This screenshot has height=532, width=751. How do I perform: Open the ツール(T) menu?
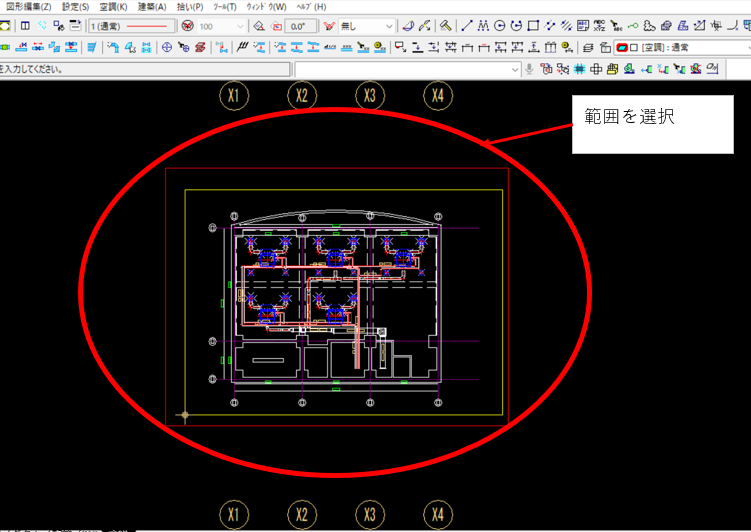(x=225, y=7)
